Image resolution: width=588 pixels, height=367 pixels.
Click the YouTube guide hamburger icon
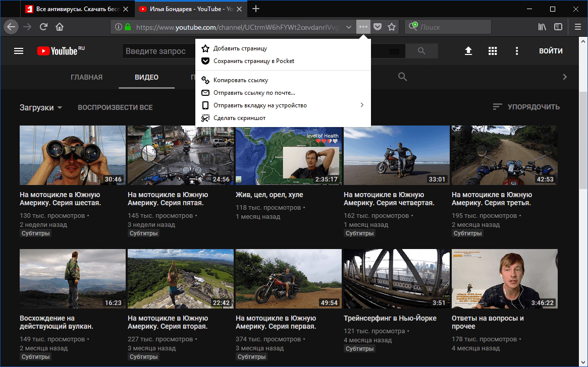(x=19, y=50)
